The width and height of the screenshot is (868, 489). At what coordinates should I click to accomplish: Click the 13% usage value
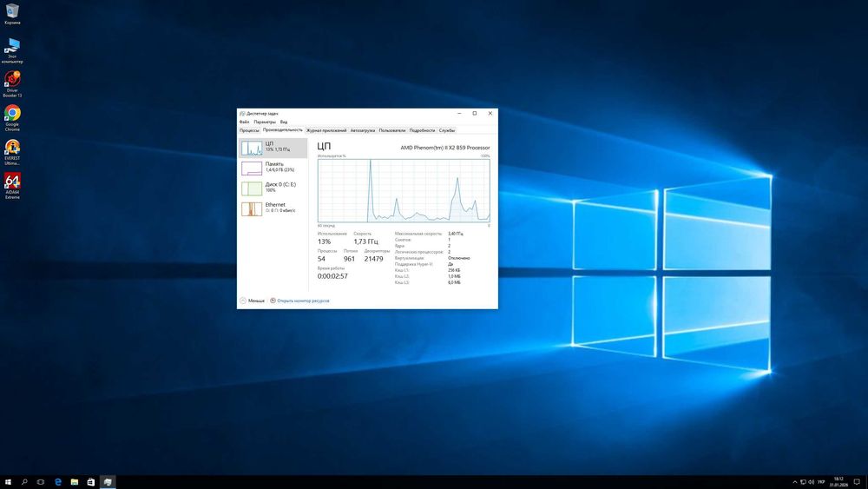tap(324, 241)
